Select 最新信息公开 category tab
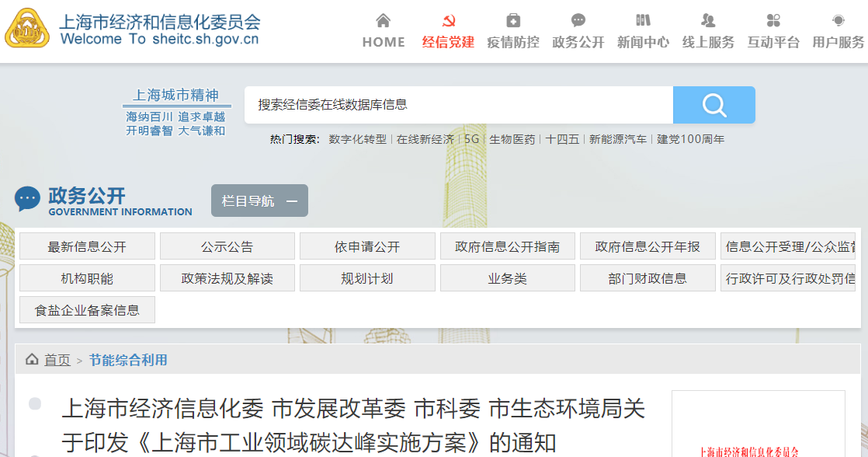 click(87, 246)
